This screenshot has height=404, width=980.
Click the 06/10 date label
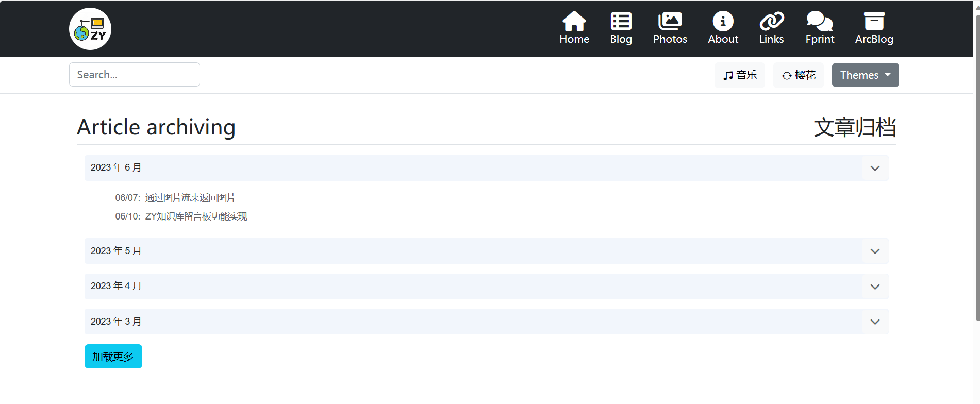coord(127,216)
